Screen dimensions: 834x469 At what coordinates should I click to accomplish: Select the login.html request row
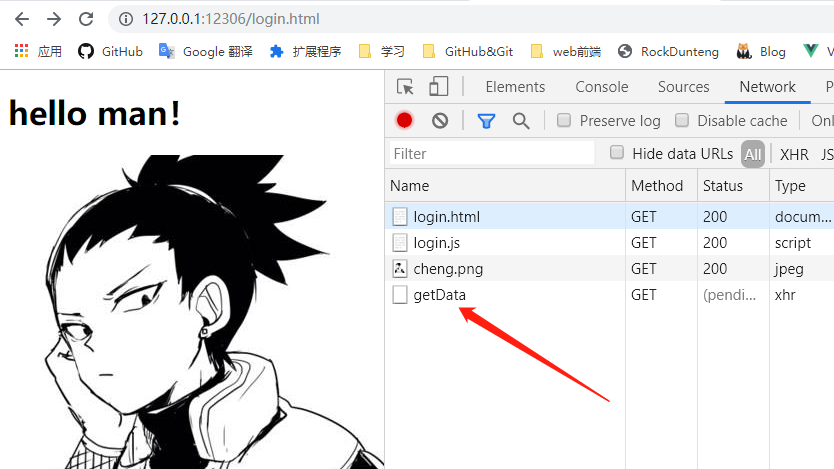610,216
